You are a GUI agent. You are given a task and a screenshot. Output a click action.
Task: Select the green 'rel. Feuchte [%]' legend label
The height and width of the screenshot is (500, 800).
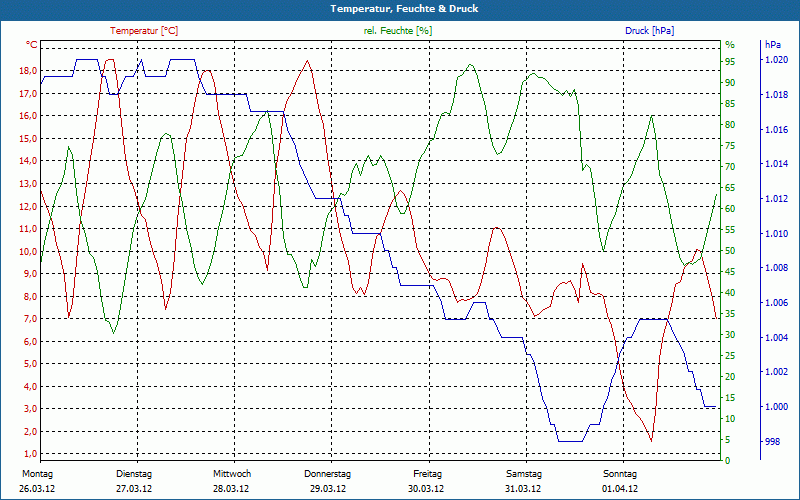coord(397,31)
